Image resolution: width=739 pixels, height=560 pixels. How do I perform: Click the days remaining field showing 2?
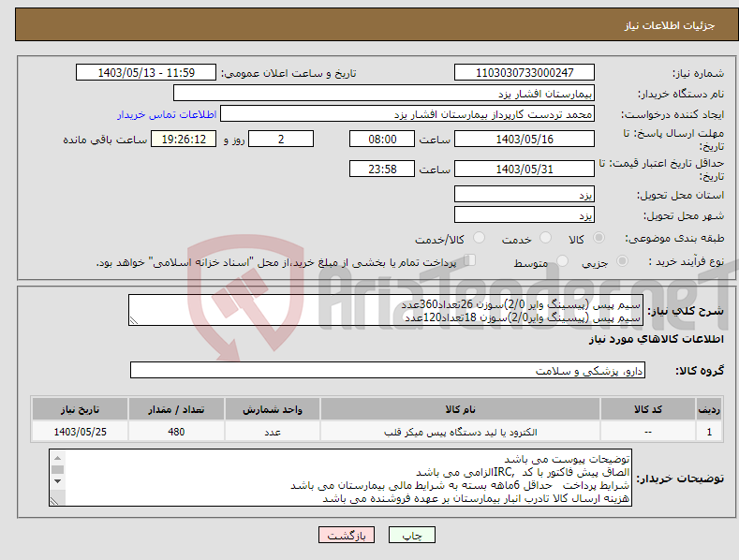(281, 139)
